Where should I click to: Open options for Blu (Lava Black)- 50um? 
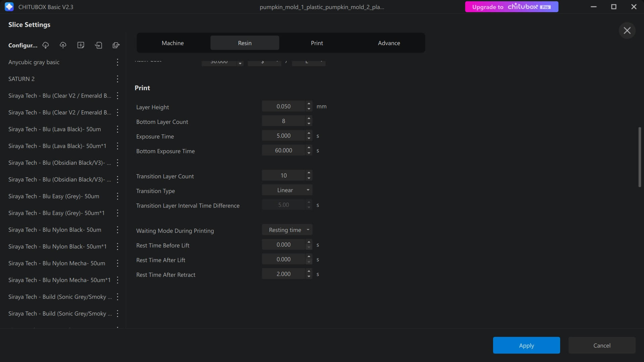117,129
